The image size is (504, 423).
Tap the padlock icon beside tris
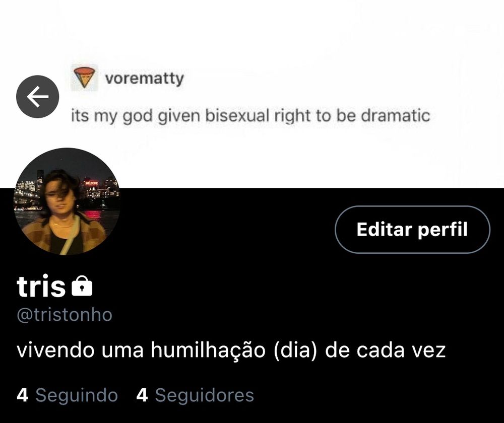(x=82, y=286)
